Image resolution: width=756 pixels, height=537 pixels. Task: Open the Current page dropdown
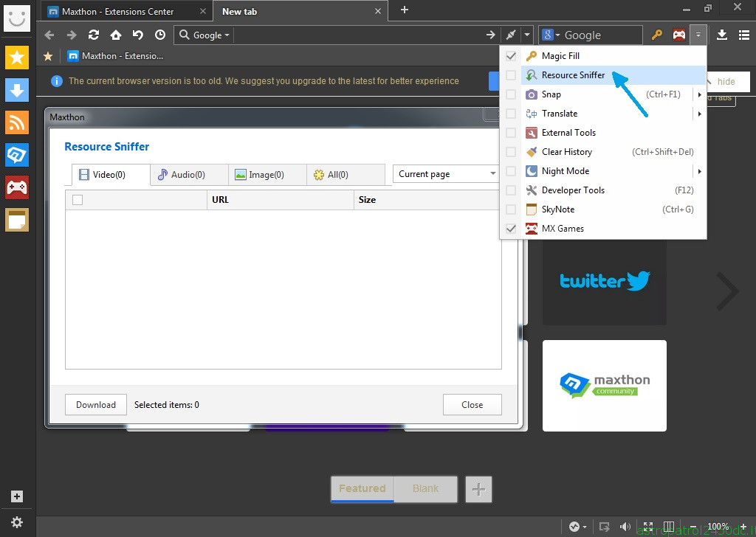coord(445,174)
